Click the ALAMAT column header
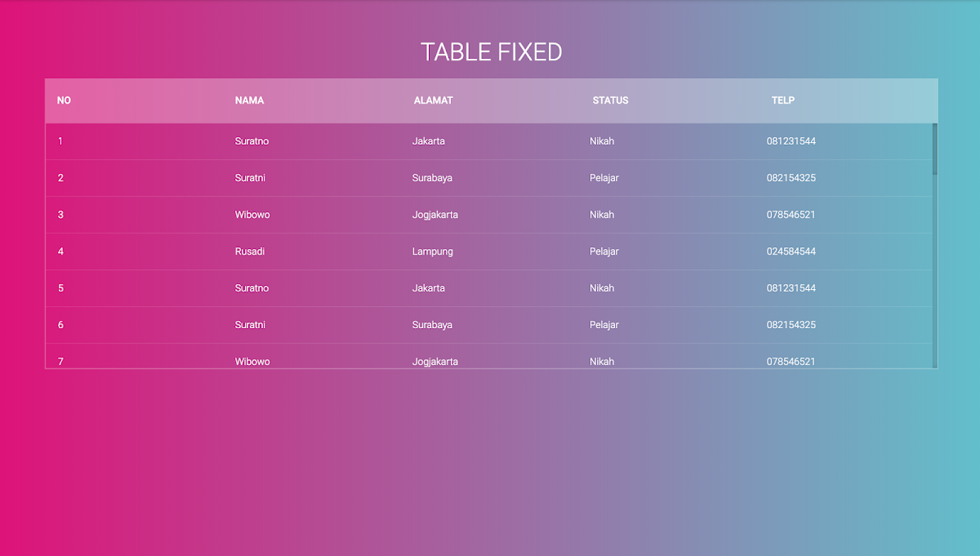The height and width of the screenshot is (556, 980). [x=433, y=100]
